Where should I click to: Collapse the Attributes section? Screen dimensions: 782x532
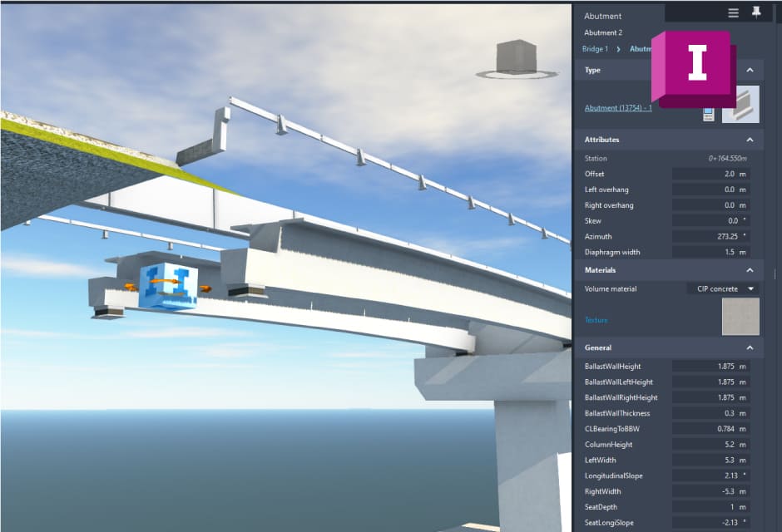750,140
